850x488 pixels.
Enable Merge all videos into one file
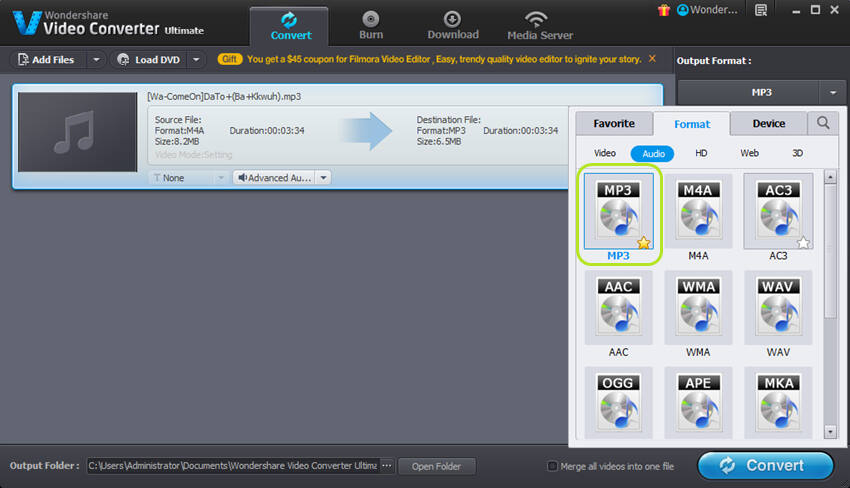click(x=552, y=466)
